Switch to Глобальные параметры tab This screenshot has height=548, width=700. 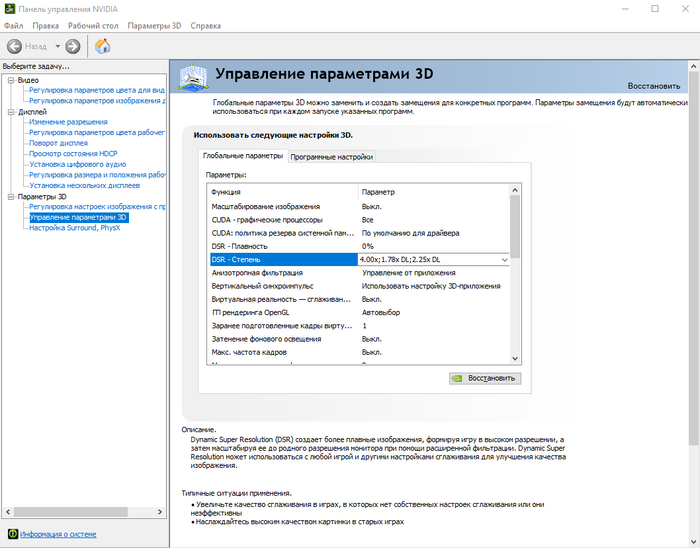[243, 156]
